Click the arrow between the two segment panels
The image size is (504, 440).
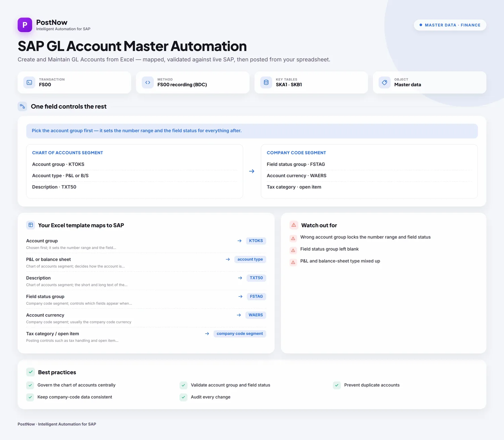click(x=252, y=171)
